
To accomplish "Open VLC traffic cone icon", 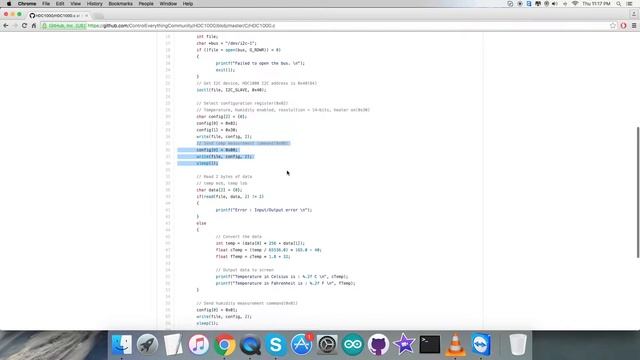I will 456,344.
